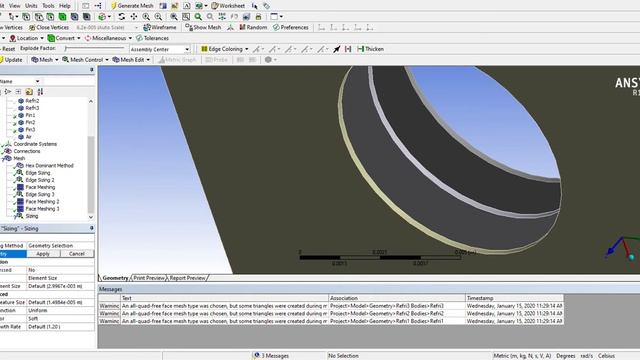Open the Mesh Control dropdown
This screenshot has height=360, width=640.
coord(86,60)
